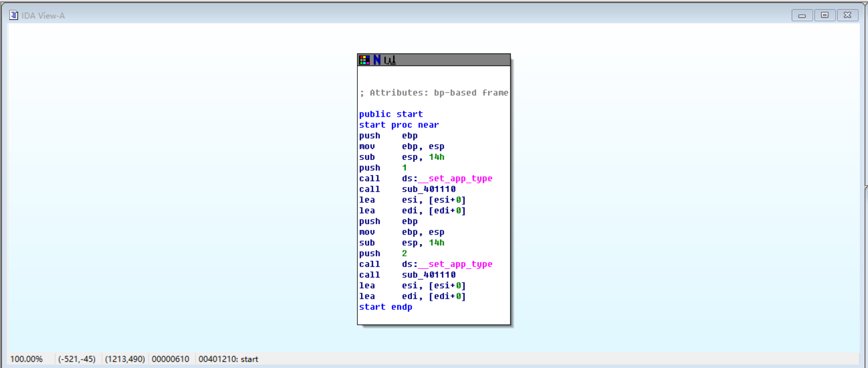Click the second 'mov ebp, esp' line
This screenshot has width=868, height=368.
click(x=401, y=232)
